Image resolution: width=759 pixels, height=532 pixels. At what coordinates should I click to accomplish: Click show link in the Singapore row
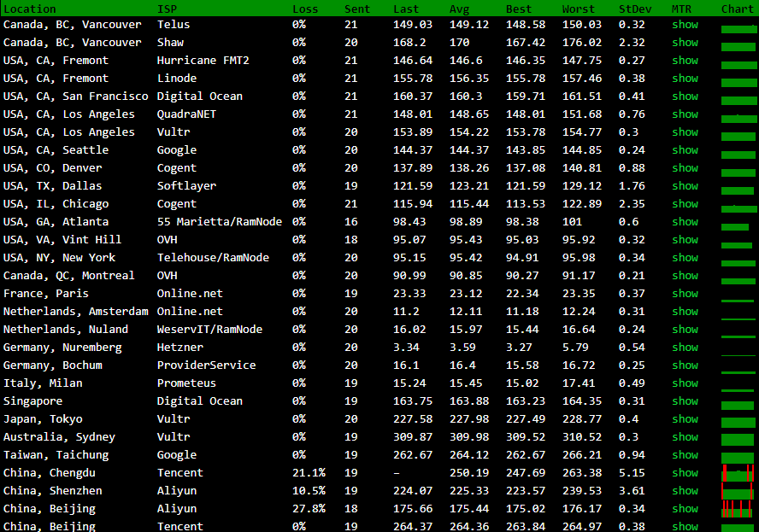[685, 400]
